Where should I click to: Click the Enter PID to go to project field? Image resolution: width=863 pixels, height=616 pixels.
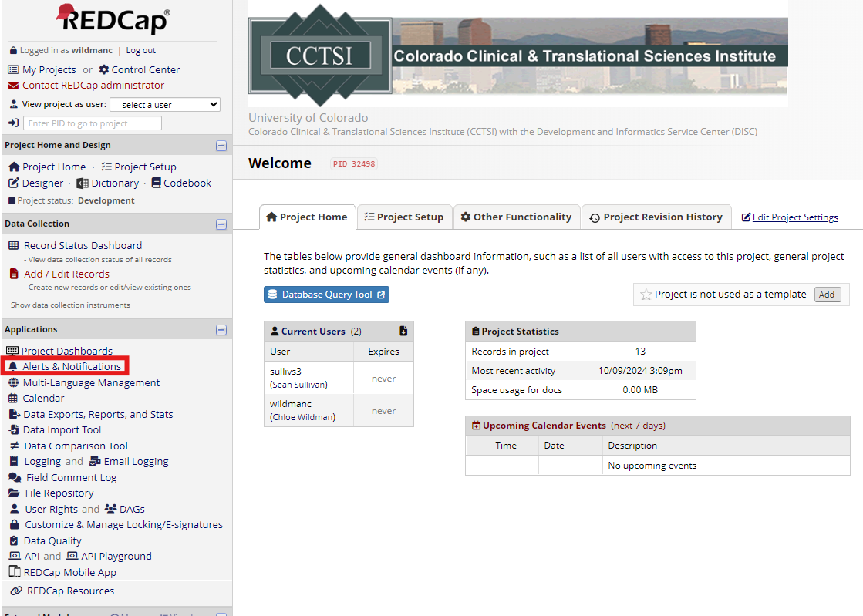[92, 123]
